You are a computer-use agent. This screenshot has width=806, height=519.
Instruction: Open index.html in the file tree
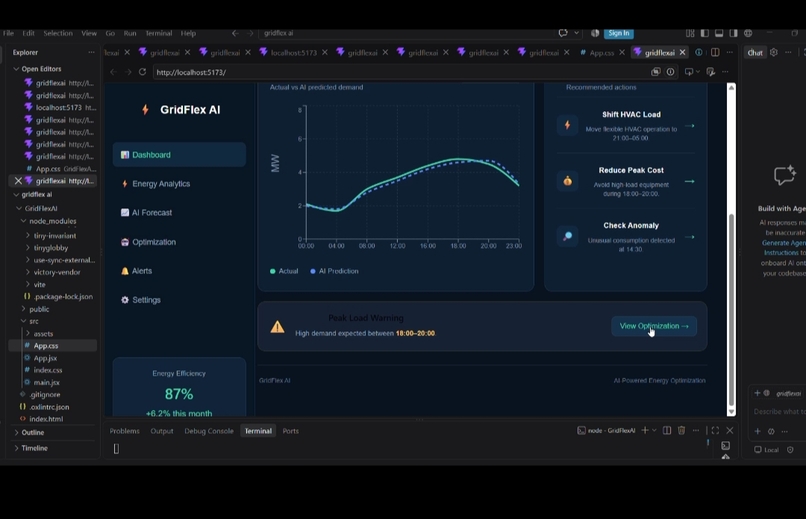tap(46, 419)
